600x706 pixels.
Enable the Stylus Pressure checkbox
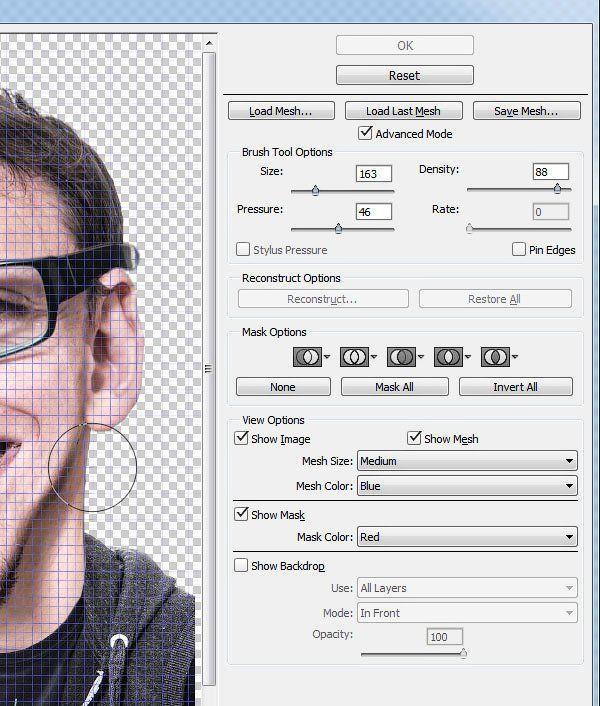(243, 249)
